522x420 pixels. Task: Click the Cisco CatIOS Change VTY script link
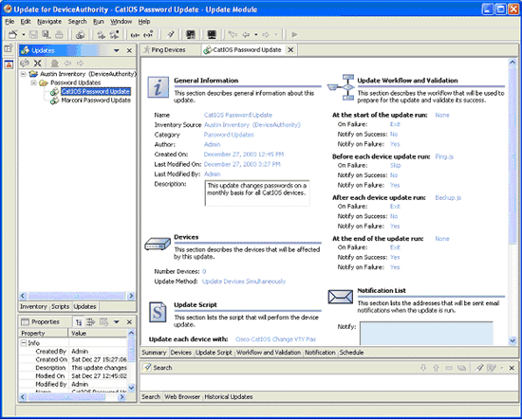[275, 339]
